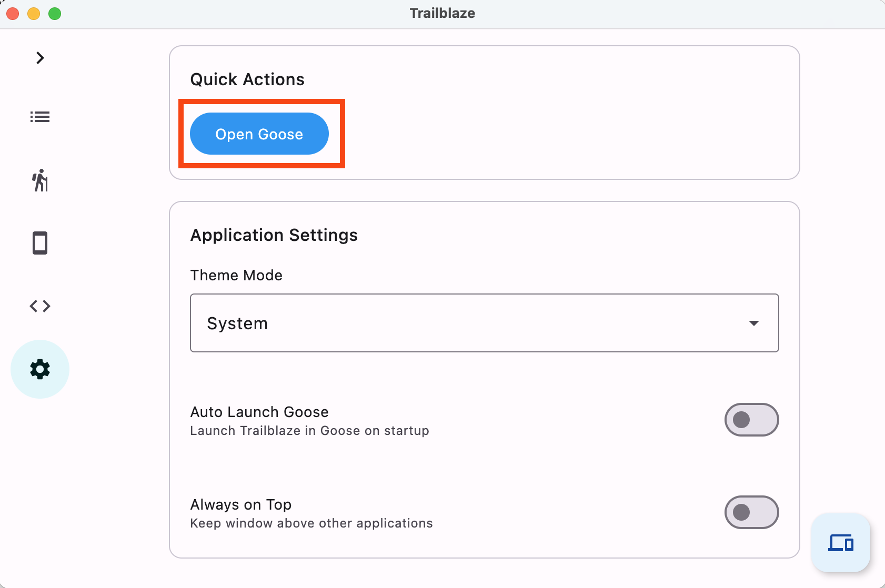
Task: Open the list view in sidebar
Action: coord(40,117)
